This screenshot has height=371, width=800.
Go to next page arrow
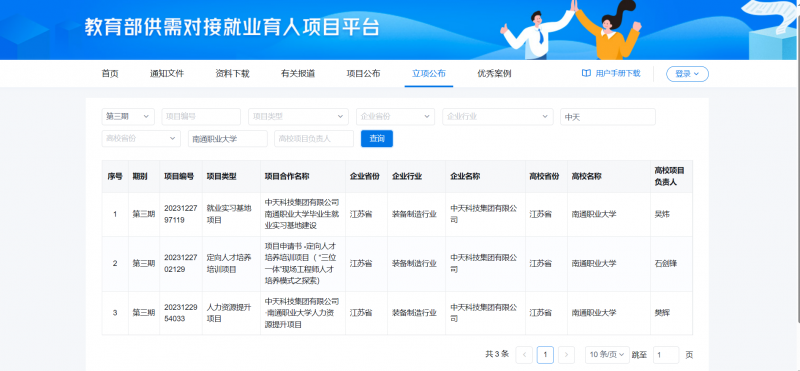pyautogui.click(x=566, y=355)
